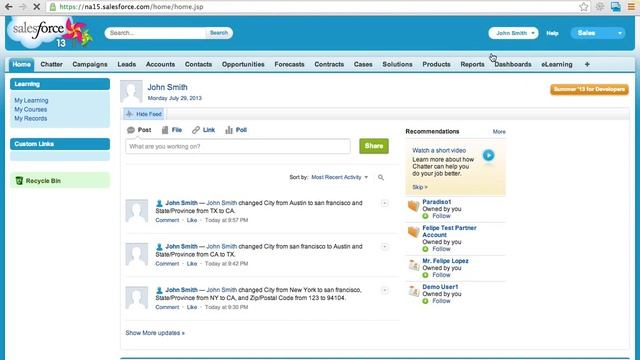Change Sort by Most Recent Activity dropdown
This screenshot has width=640, height=360.
click(339, 177)
